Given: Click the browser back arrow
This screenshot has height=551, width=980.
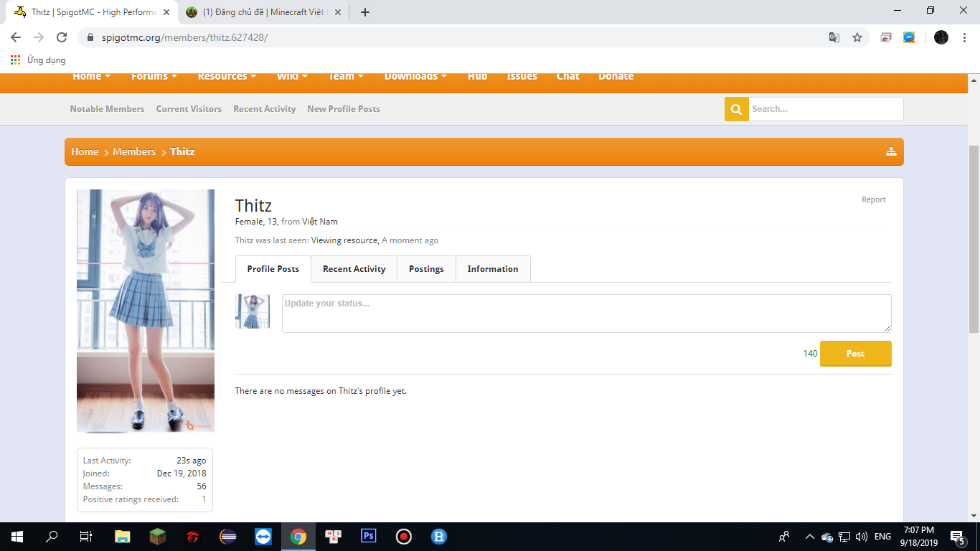Looking at the screenshot, I should [16, 37].
